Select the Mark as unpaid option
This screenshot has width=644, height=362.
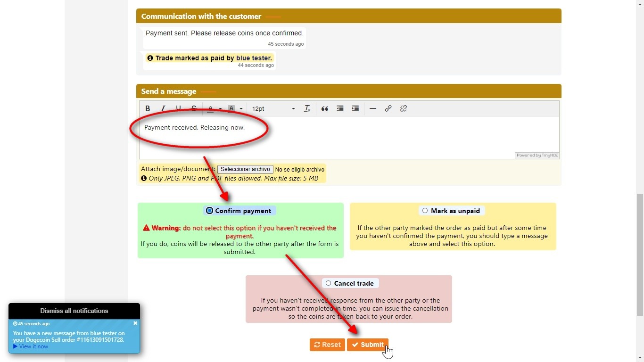pos(425,211)
